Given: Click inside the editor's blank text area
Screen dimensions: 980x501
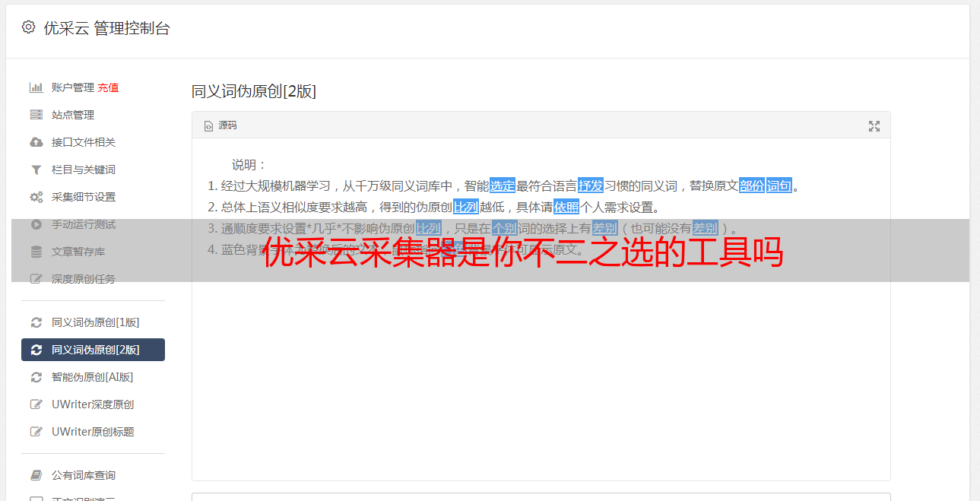Looking at the screenshot, I should [x=541, y=380].
